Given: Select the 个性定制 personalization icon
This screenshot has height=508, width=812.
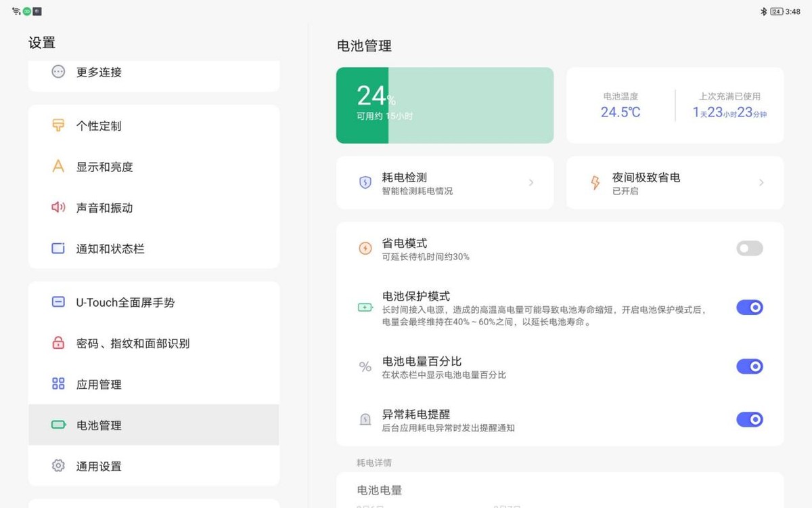Looking at the screenshot, I should pyautogui.click(x=59, y=126).
